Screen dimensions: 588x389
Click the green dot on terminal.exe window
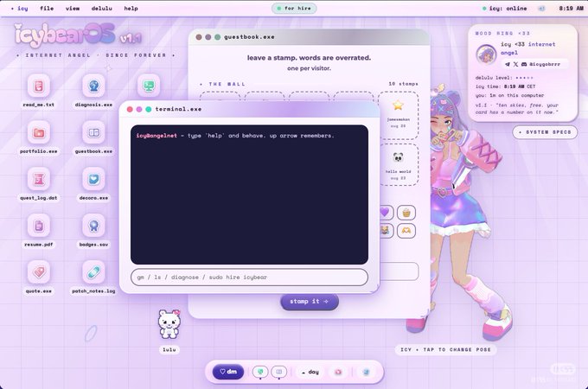(x=149, y=110)
